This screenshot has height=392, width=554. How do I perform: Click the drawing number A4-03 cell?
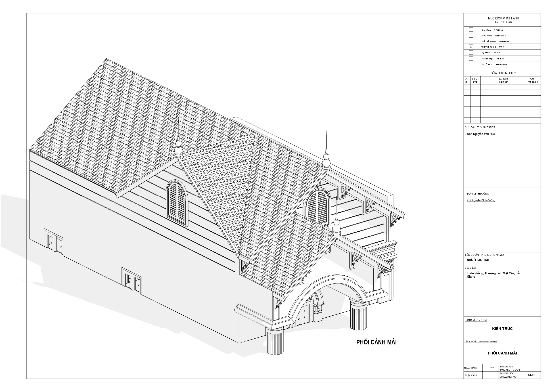click(x=531, y=375)
